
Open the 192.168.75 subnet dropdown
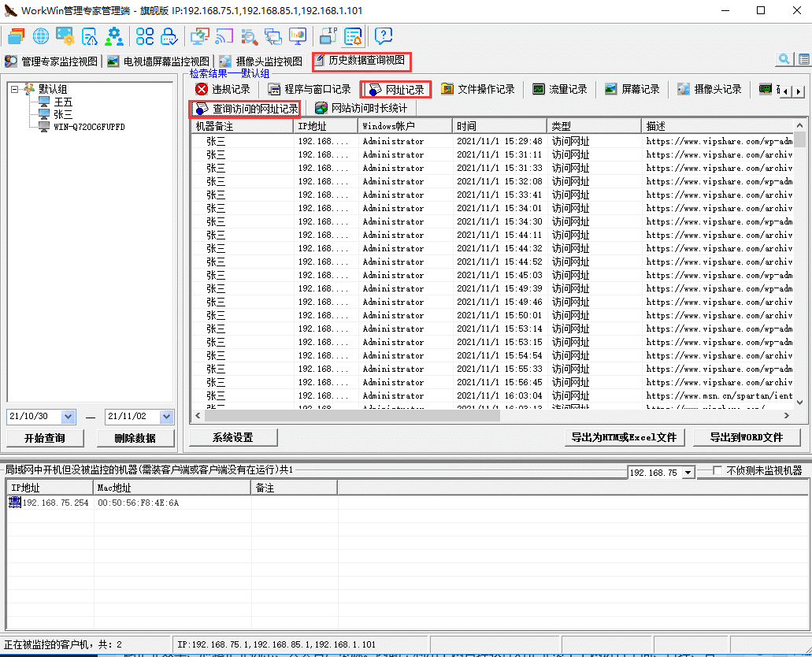688,473
